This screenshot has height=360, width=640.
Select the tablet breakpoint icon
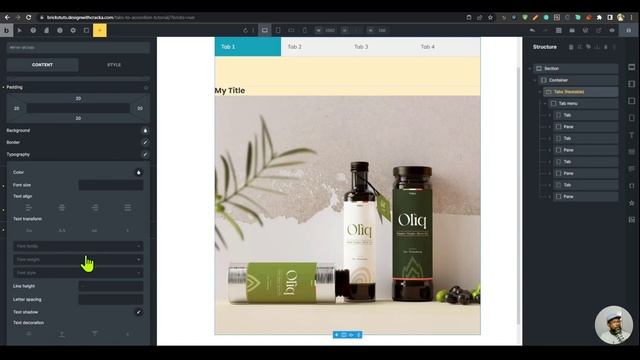click(x=278, y=30)
